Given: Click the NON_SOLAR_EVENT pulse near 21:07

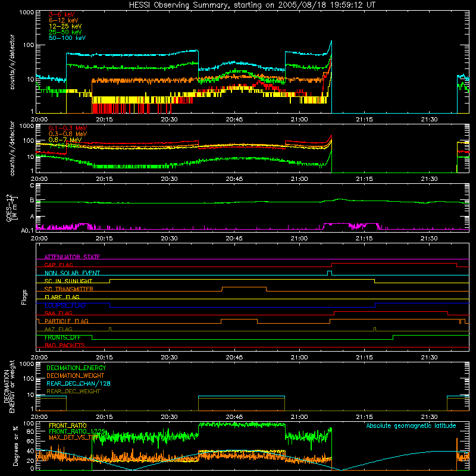Looking at the screenshot, I should pos(330,273).
